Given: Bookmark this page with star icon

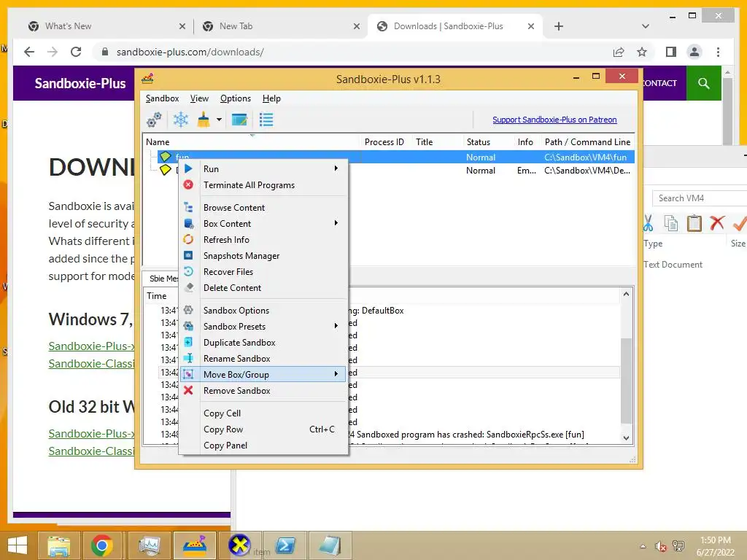Looking at the screenshot, I should click(642, 52).
